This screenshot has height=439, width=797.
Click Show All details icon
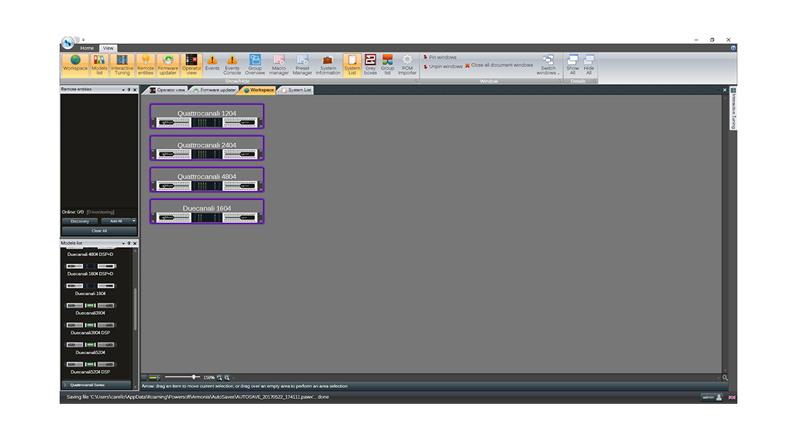[x=573, y=65]
